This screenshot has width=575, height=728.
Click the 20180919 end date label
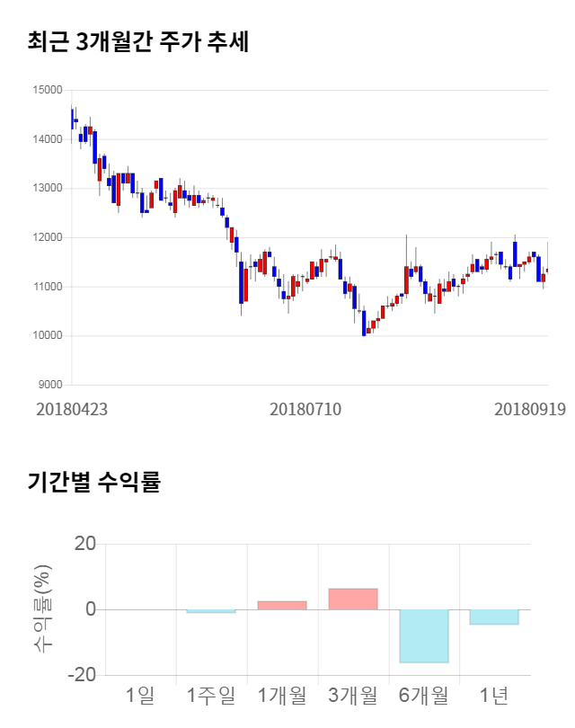coord(530,409)
